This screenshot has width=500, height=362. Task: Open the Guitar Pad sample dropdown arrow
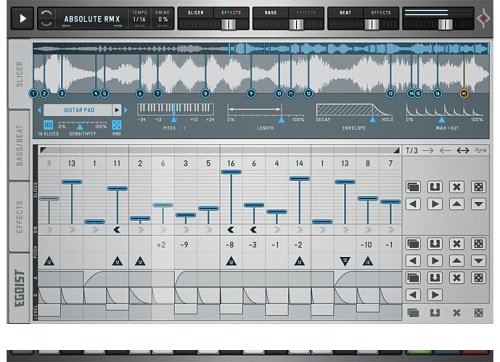pyautogui.click(x=117, y=110)
